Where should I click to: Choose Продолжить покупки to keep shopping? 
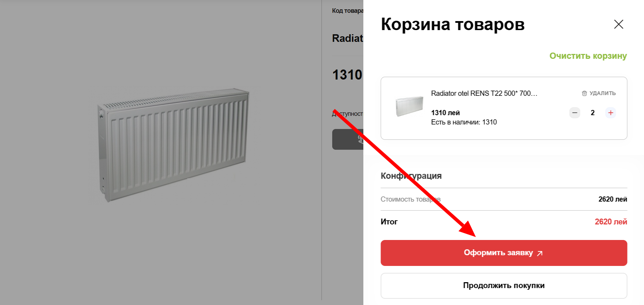point(504,286)
